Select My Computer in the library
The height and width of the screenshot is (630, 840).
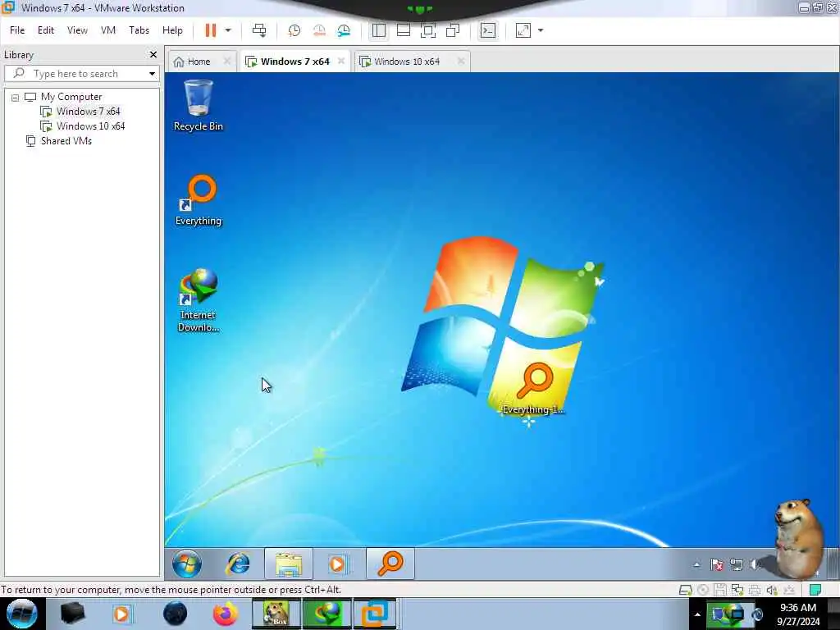[71, 97]
